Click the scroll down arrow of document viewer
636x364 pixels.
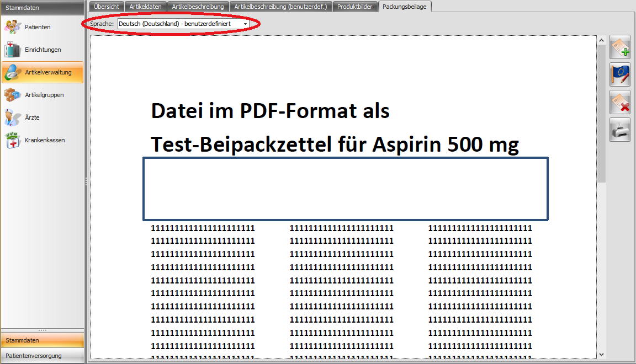[x=602, y=355]
